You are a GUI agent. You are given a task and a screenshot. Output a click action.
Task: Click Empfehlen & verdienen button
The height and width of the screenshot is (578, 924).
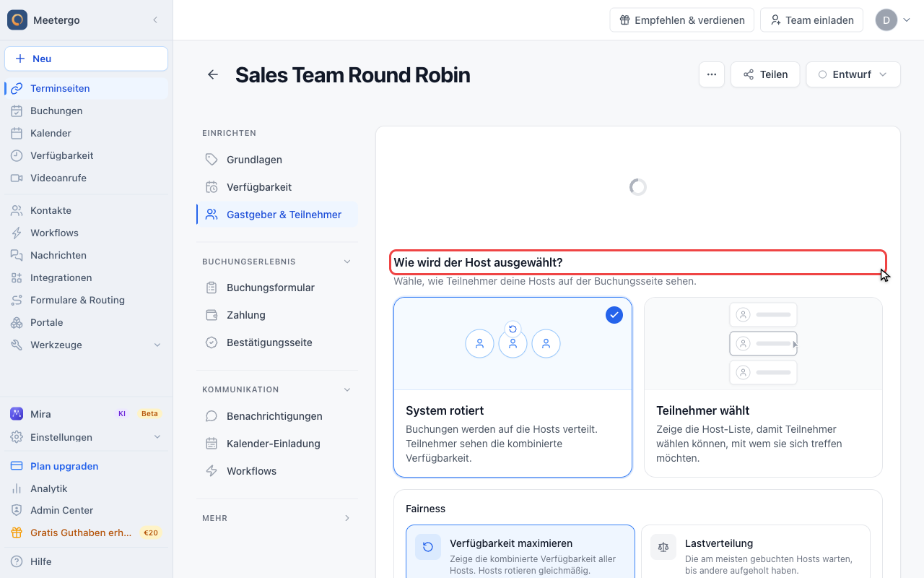point(682,20)
